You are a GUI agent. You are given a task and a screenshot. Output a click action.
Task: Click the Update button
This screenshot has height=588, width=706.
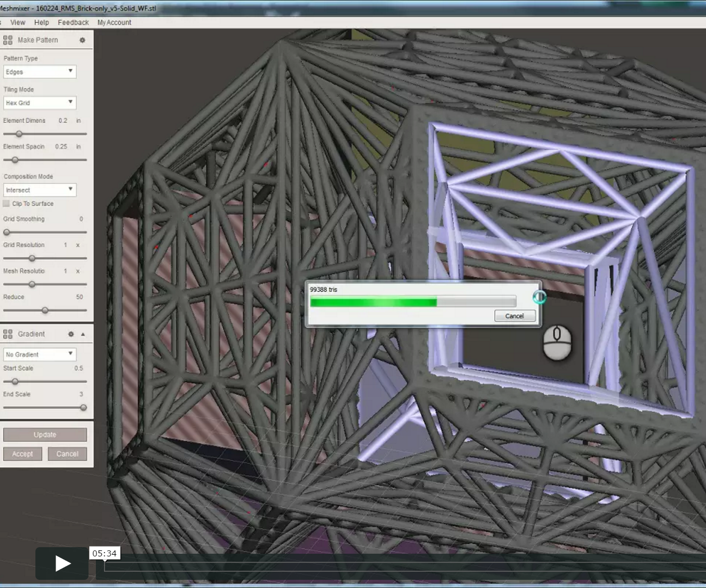tap(45, 434)
